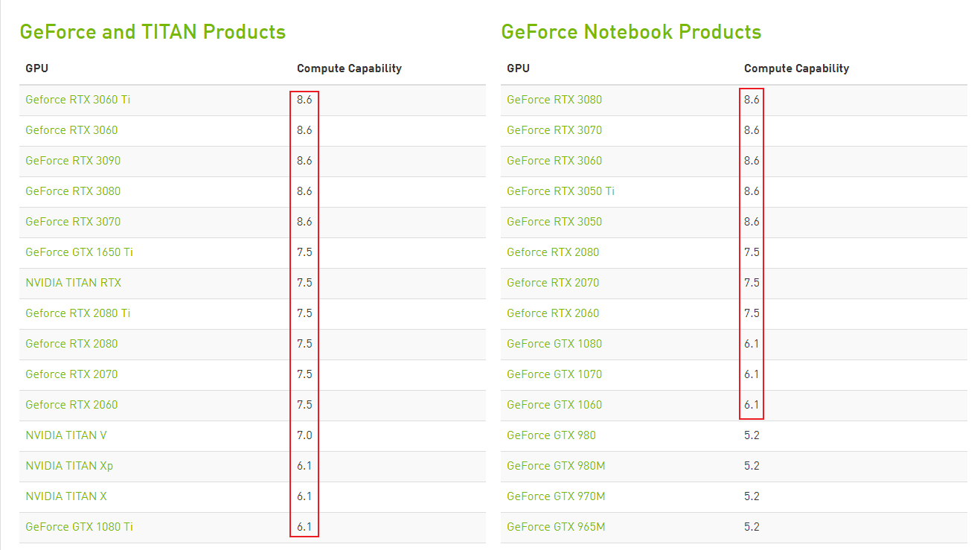The image size is (980, 550).
Task: Click the 'GPU' header in the Notebook table
Action: tap(518, 68)
